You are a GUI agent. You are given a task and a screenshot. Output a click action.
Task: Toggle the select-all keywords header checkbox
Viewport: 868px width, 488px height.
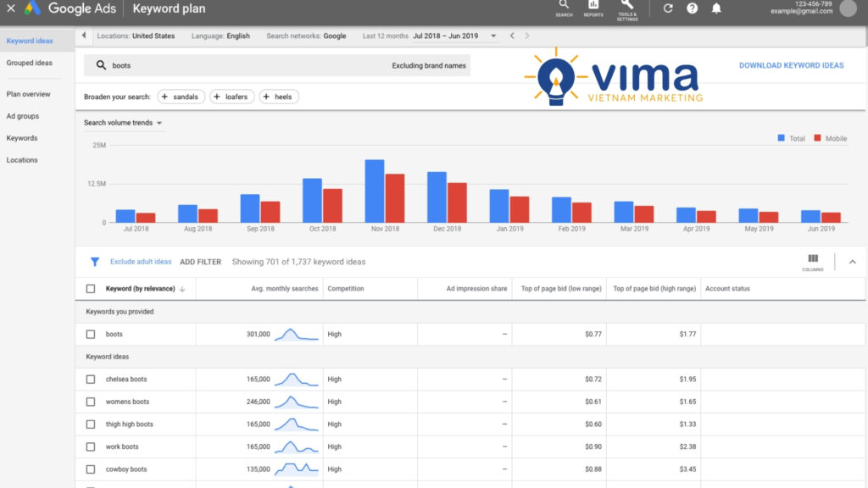91,289
